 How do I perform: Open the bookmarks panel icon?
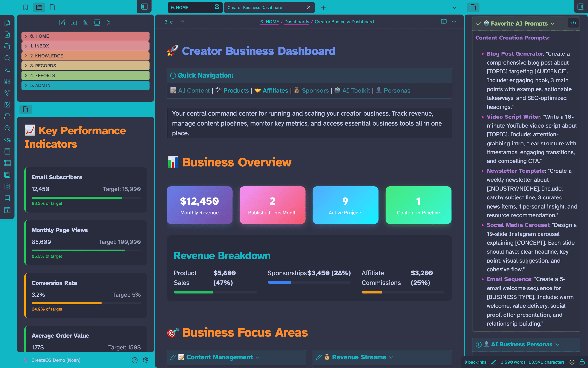pyautogui.click(x=25, y=7)
